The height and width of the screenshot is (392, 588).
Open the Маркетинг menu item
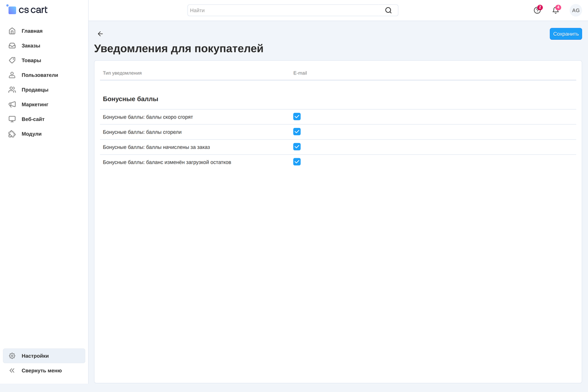pyautogui.click(x=44, y=104)
